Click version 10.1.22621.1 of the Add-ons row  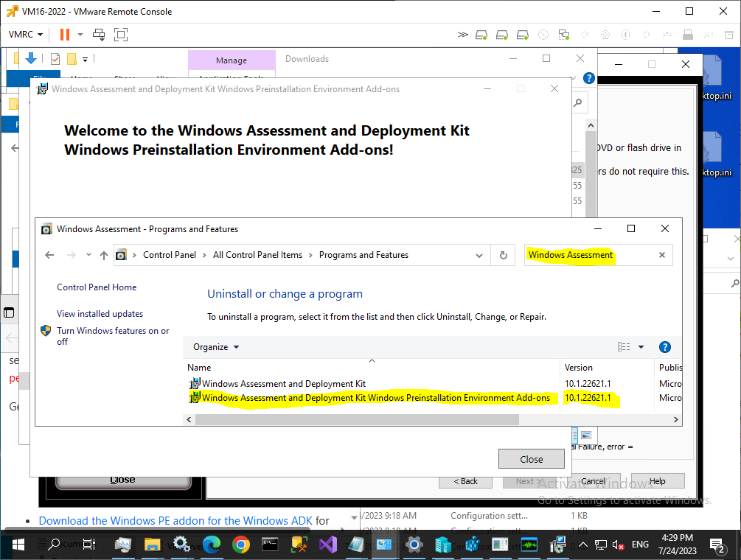point(588,398)
